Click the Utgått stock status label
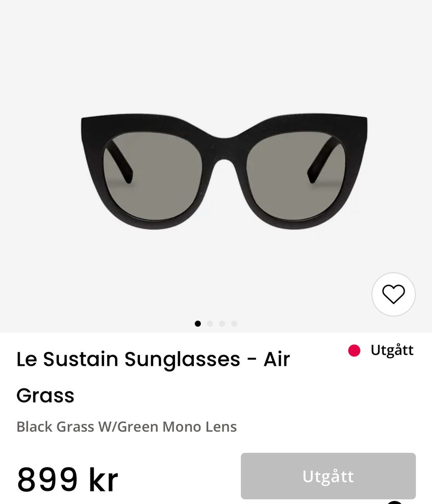Screen dimensions: 432x504 pyautogui.click(x=391, y=350)
